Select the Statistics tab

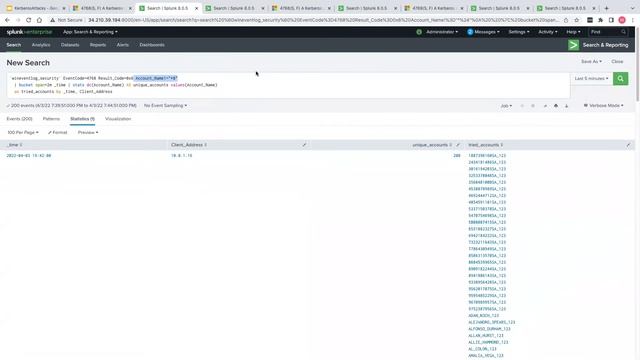(82, 119)
